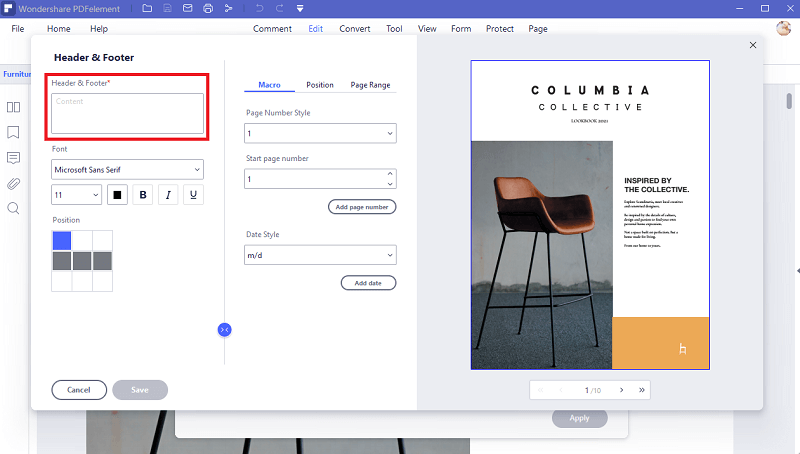Image resolution: width=800 pixels, height=454 pixels.
Task: Close the Header & Footer dialog
Action: tap(753, 45)
